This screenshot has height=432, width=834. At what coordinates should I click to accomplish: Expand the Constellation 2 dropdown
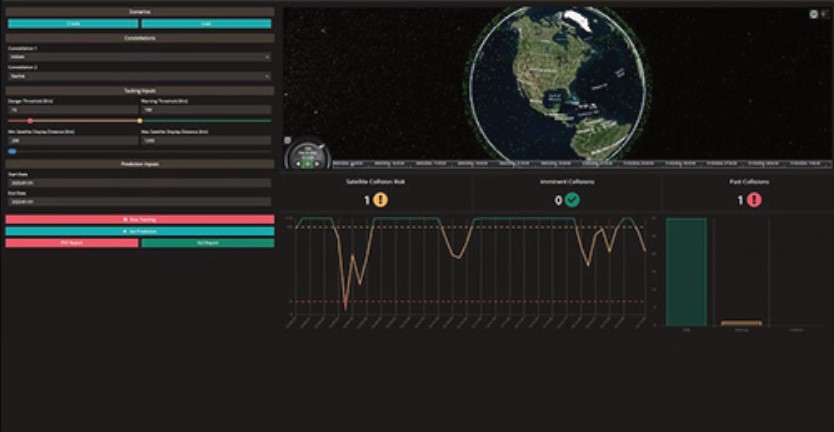[x=139, y=75]
